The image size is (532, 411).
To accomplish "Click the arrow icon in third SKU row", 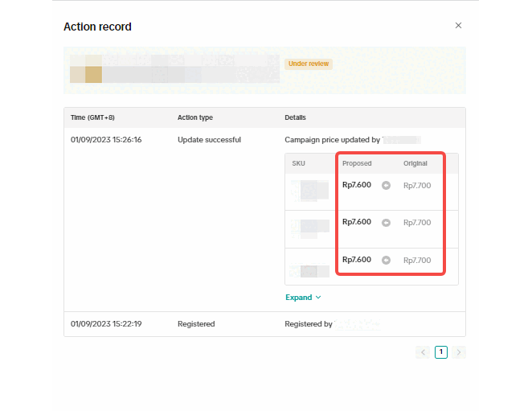I will [386, 260].
